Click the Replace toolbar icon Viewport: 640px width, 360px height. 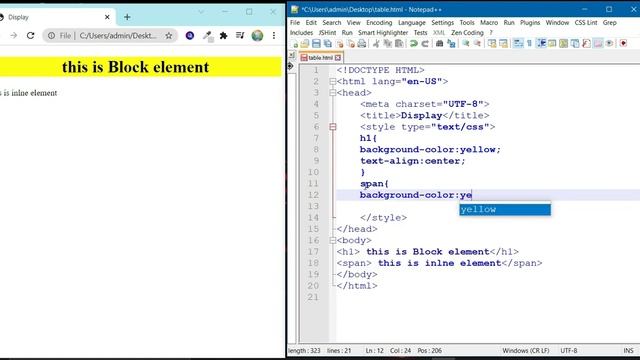point(451,44)
